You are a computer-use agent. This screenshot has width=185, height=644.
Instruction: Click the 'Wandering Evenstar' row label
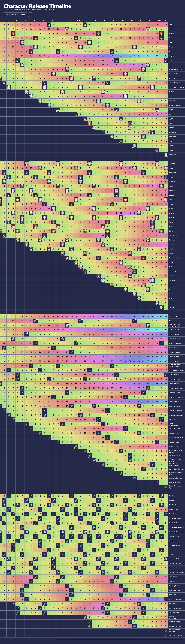click(x=176, y=626)
